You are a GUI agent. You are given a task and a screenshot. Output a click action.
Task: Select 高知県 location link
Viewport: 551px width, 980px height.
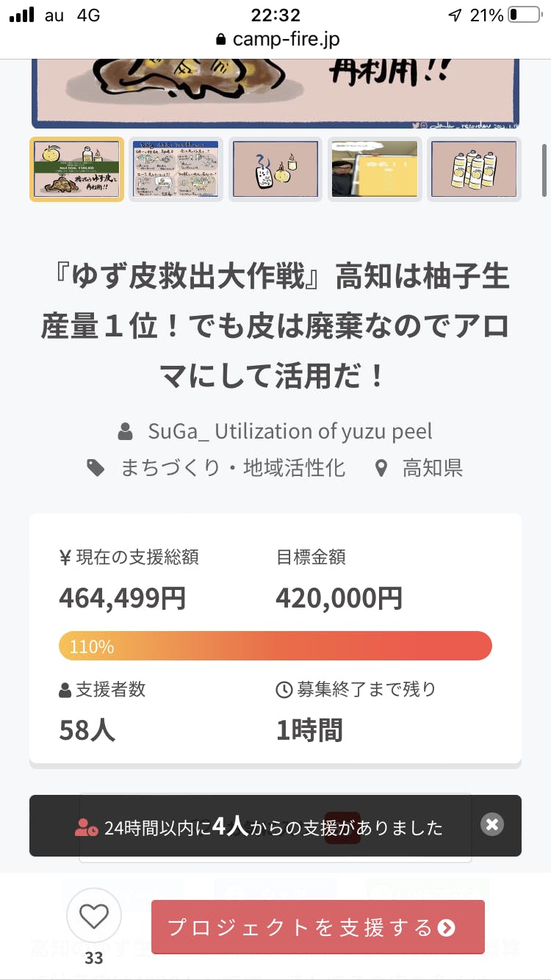432,468
